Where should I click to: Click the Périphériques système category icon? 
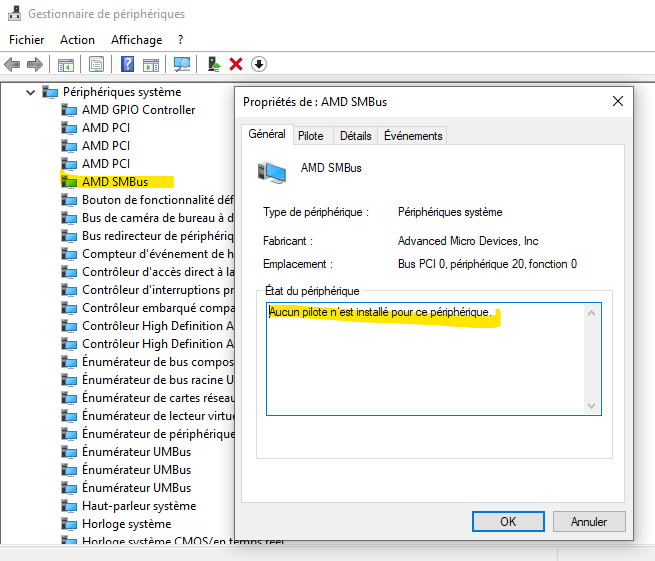pyautogui.click(x=50, y=92)
